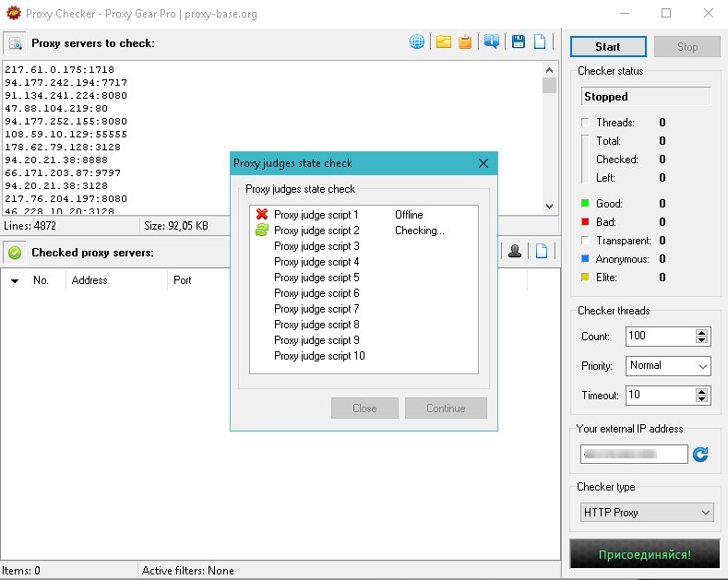Toggle the Transparent indicator box
The width and height of the screenshot is (728, 580).
[585, 241]
